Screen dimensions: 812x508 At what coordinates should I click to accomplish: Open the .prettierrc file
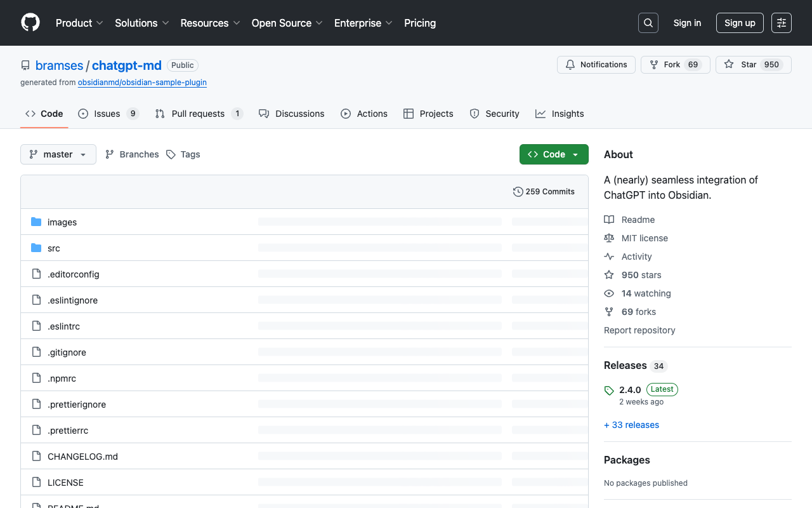(x=68, y=431)
